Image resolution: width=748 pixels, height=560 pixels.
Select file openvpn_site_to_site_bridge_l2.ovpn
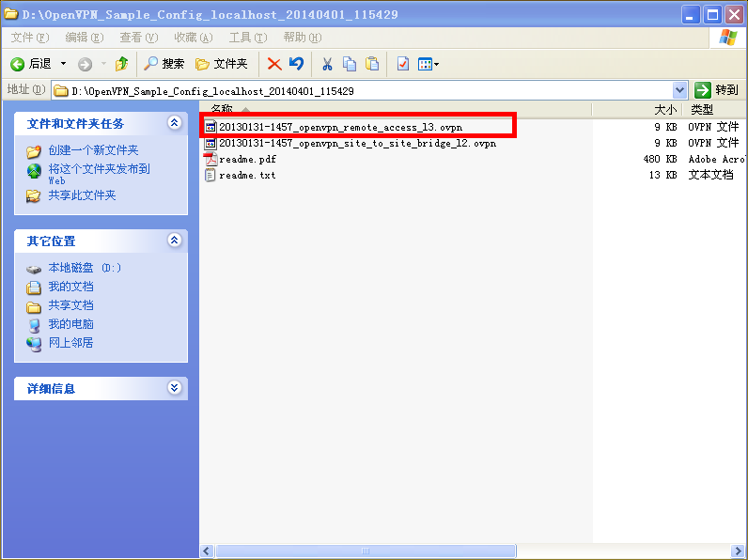tap(358, 143)
